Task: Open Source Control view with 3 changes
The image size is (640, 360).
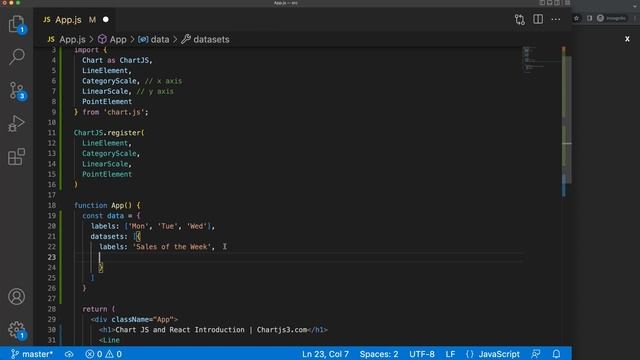Action: [16, 90]
